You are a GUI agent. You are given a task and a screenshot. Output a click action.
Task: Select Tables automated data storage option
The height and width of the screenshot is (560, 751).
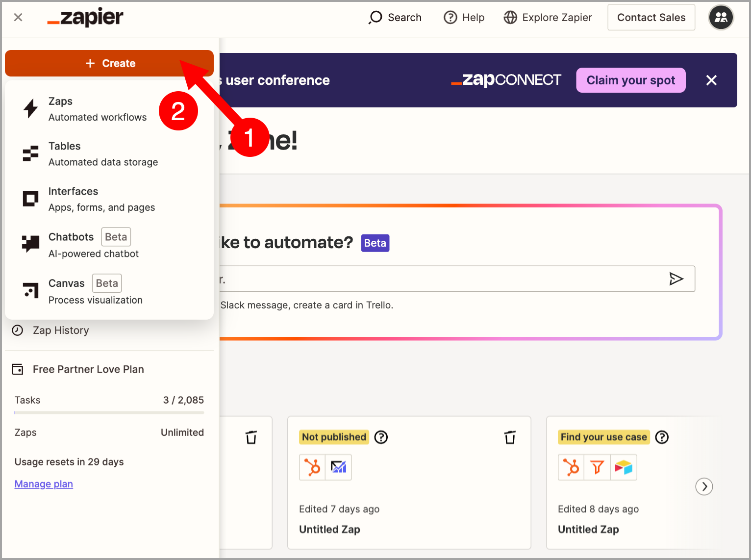point(109,154)
